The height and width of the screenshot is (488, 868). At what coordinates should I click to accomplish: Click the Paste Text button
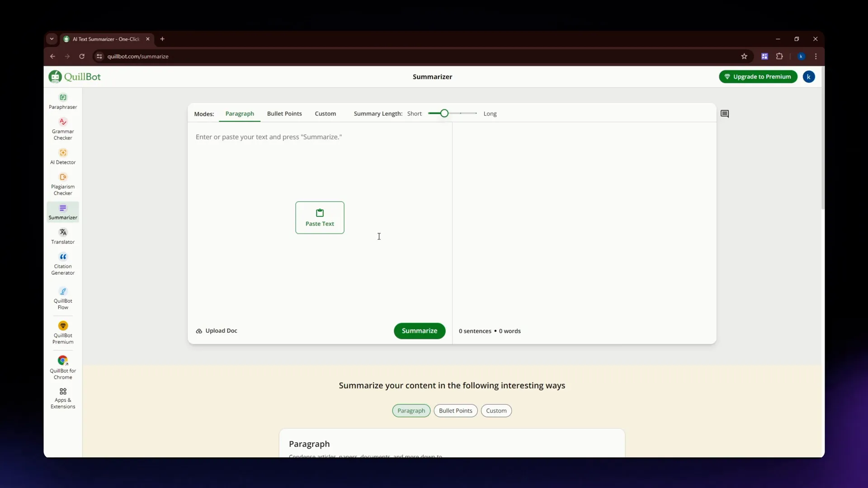[320, 218]
